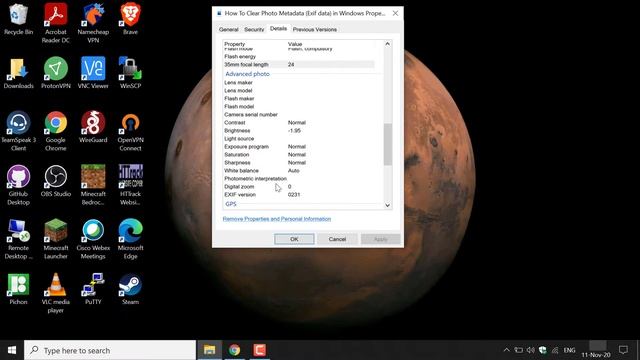Click the properties list scrollbar thumb

pos(387,144)
